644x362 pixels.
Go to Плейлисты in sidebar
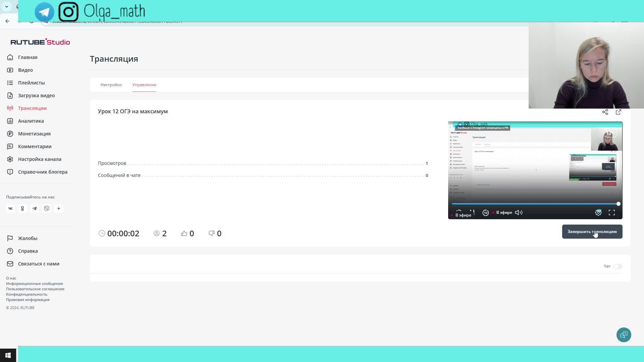pyautogui.click(x=32, y=83)
